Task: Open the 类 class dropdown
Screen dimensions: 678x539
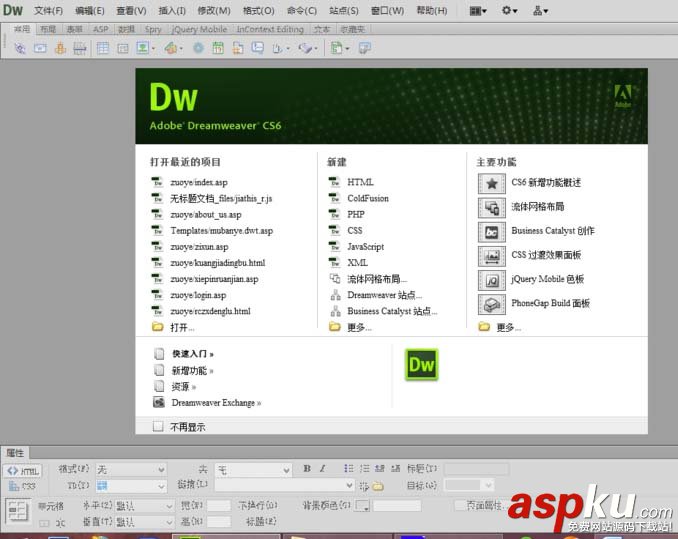Action: click(x=253, y=470)
